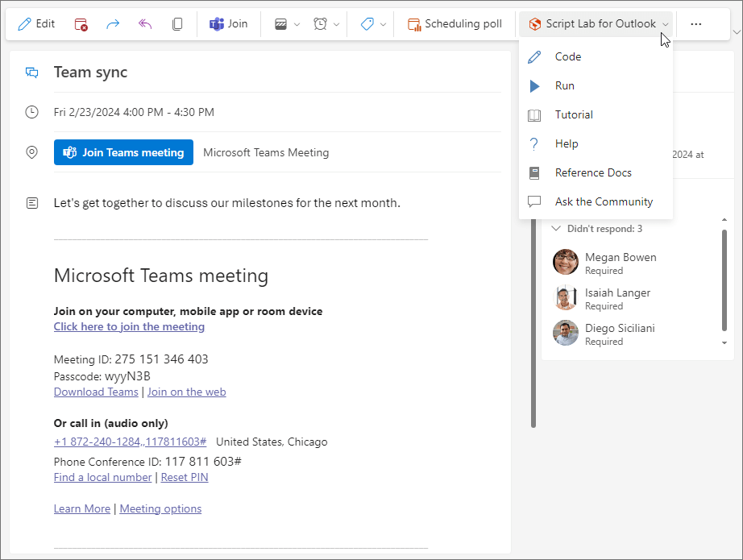
Task: Click Megan Bowen's profile photo
Action: (566, 262)
